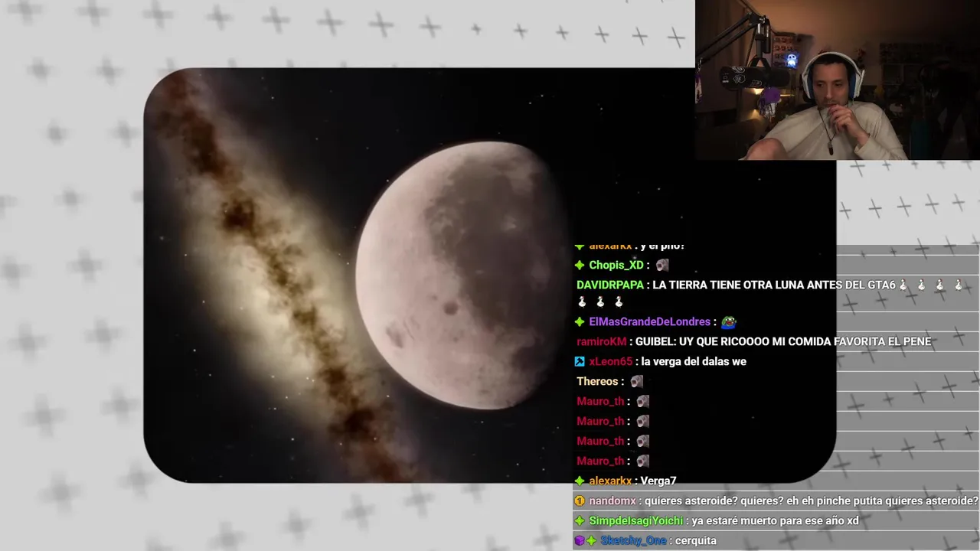Click the moon emote in Thereos' message

(636, 381)
